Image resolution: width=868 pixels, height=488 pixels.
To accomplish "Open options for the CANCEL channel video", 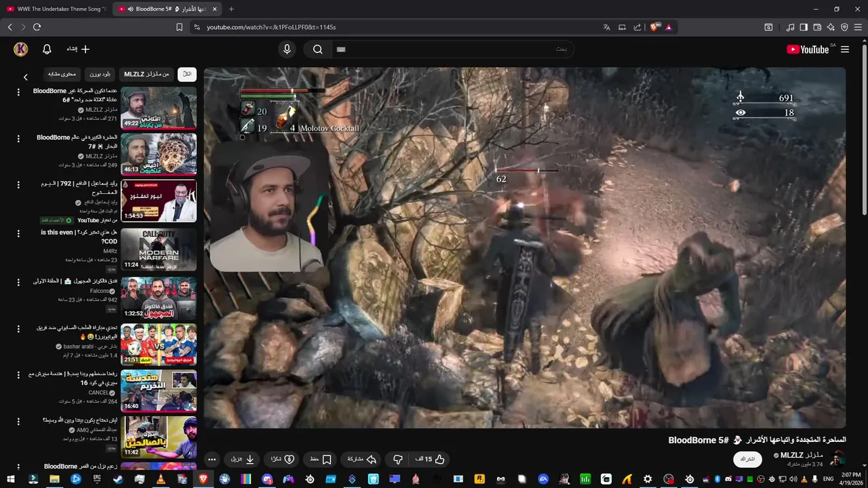I will pyautogui.click(x=18, y=374).
